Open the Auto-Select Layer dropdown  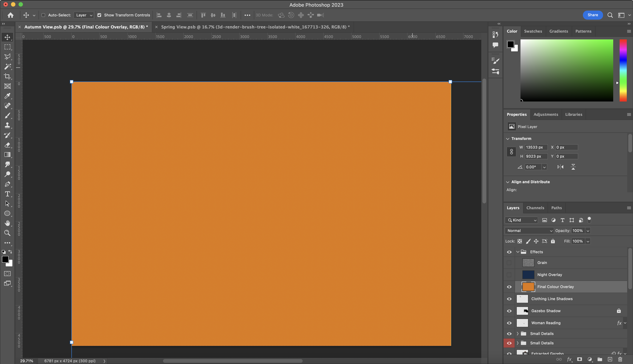(x=84, y=15)
